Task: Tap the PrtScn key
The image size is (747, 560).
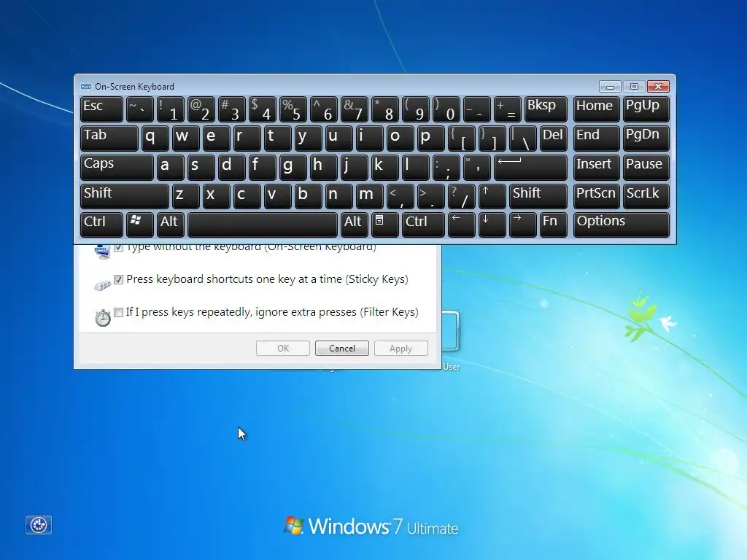Action: coord(597,195)
